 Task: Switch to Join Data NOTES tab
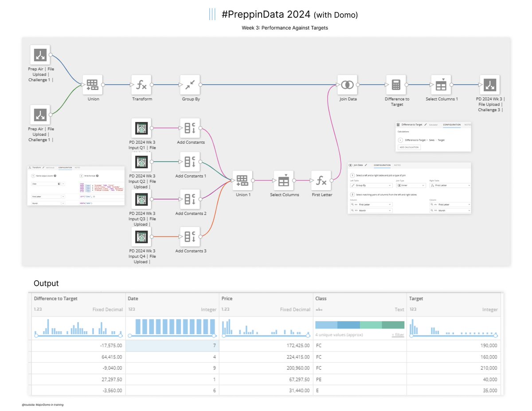tap(397, 165)
